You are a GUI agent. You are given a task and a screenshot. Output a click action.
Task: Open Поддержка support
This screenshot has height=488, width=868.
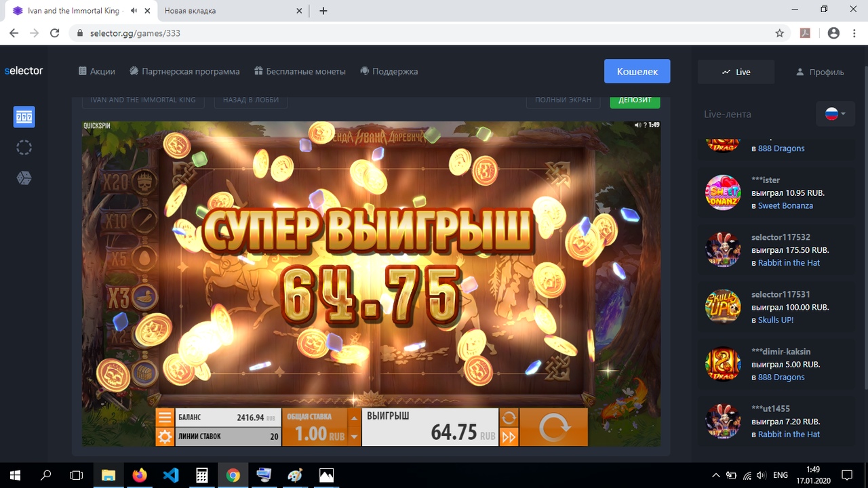(x=389, y=71)
